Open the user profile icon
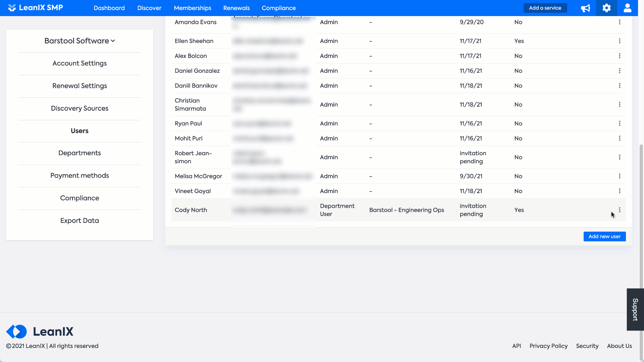 (x=628, y=8)
